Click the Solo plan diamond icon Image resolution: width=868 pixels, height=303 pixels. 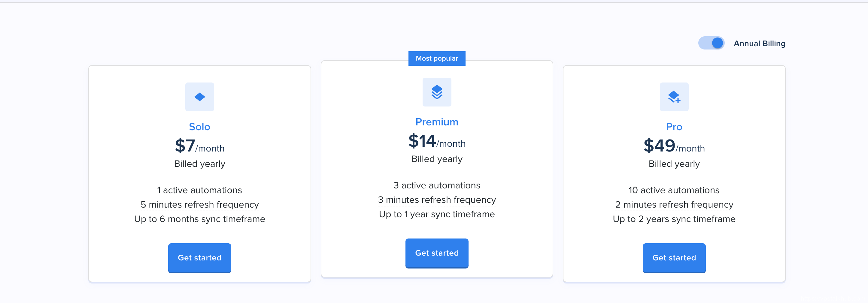[199, 97]
